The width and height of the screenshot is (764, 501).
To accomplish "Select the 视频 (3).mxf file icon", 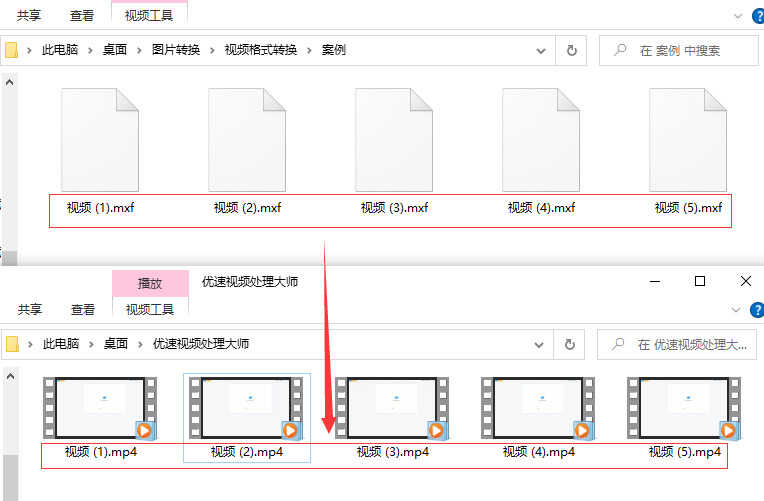I will (x=394, y=140).
